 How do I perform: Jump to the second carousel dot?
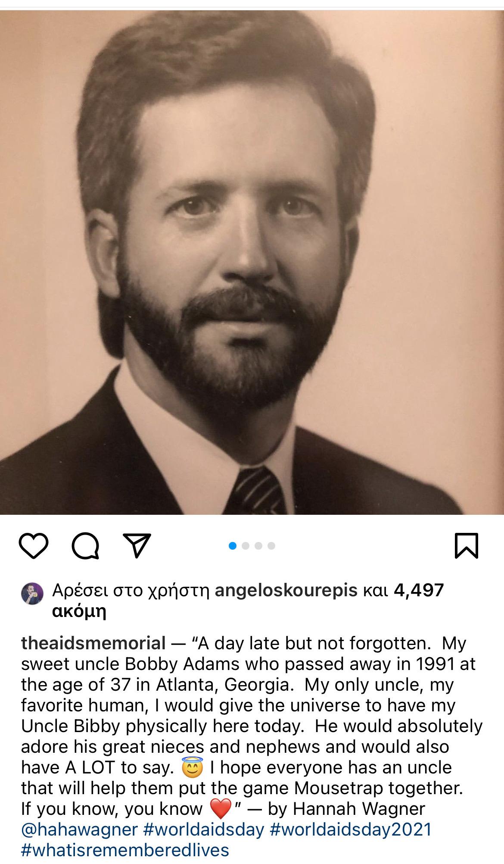[x=246, y=546]
